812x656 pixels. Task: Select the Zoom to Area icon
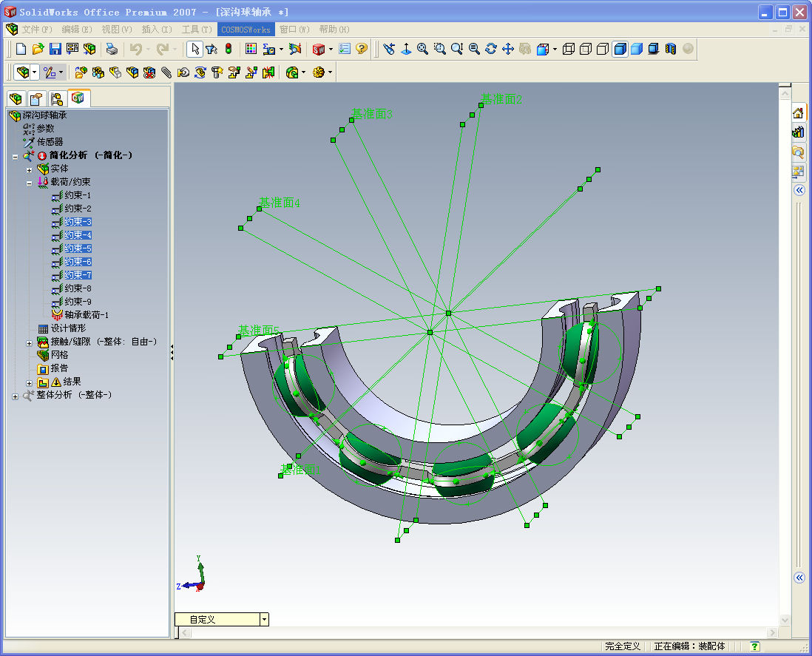[440, 50]
